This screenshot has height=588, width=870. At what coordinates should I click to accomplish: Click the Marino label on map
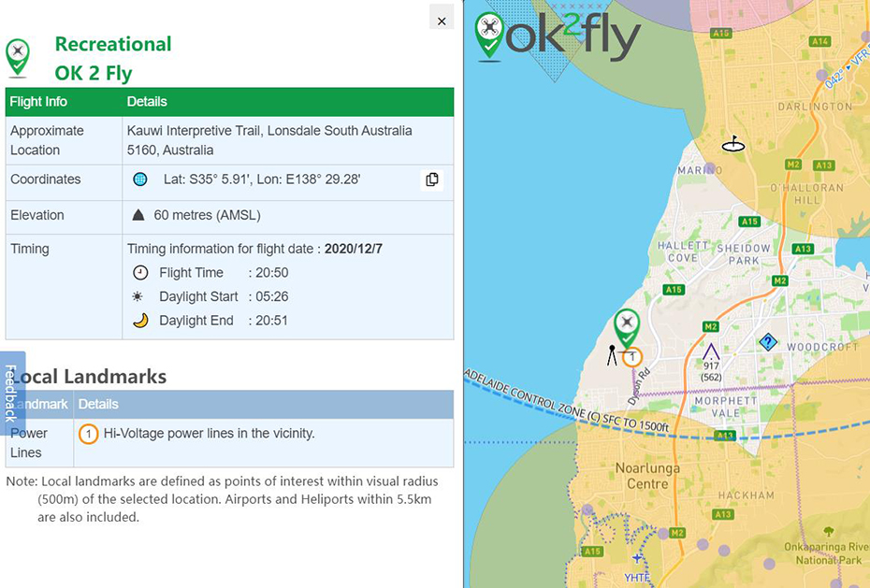pos(701,170)
